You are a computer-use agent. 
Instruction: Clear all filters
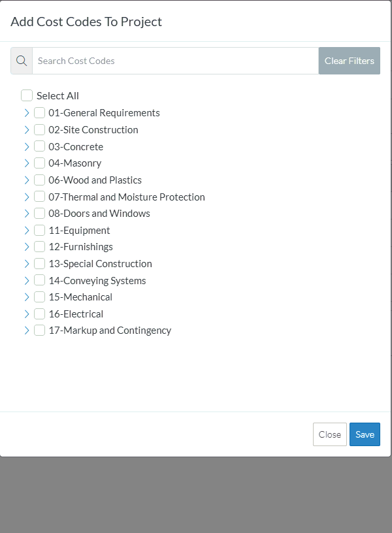349,61
